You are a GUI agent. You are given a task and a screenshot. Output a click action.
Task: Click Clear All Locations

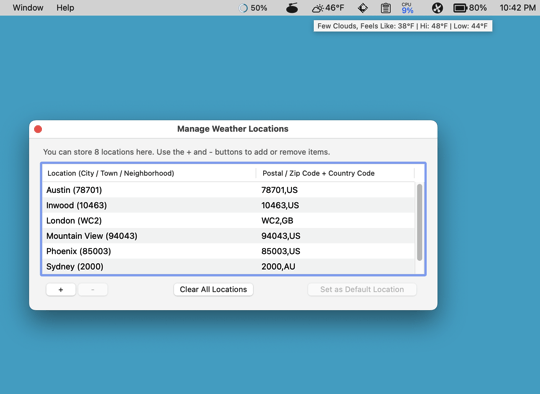[x=213, y=289]
